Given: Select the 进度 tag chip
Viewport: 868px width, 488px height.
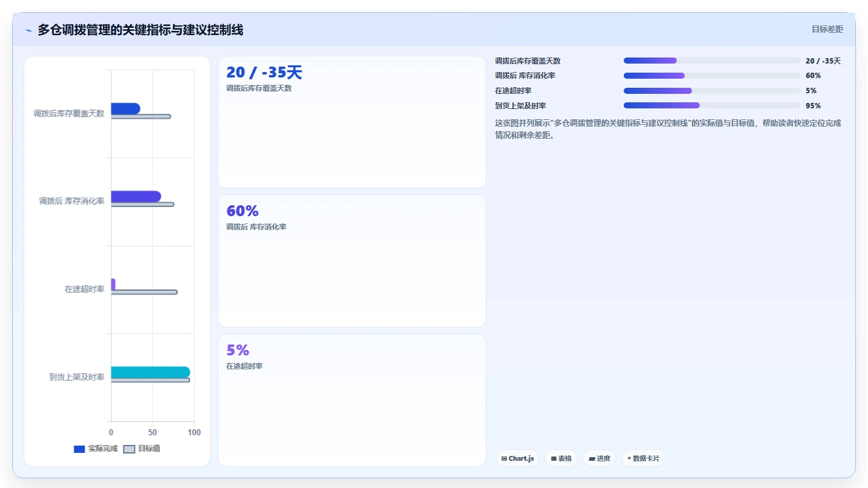Looking at the screenshot, I should [599, 458].
